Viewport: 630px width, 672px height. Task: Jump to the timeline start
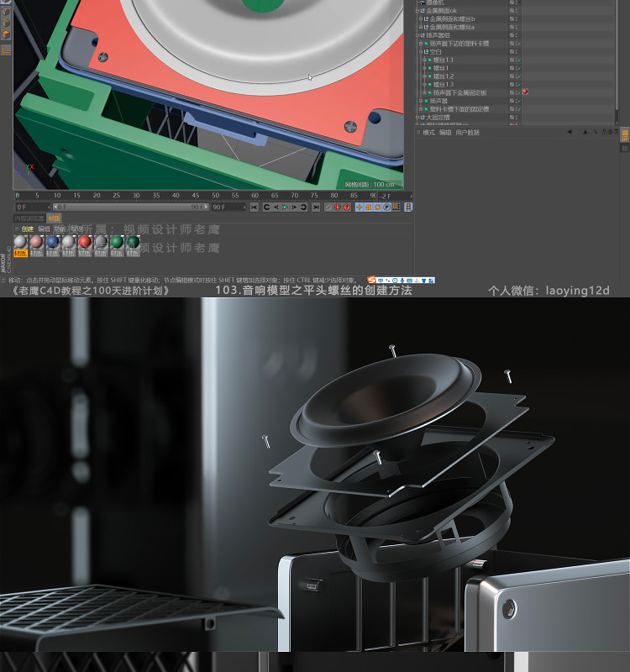[x=255, y=207]
